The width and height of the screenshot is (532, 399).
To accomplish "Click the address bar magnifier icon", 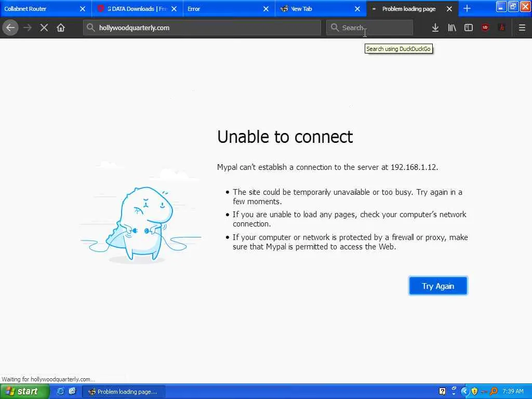I will [90, 28].
